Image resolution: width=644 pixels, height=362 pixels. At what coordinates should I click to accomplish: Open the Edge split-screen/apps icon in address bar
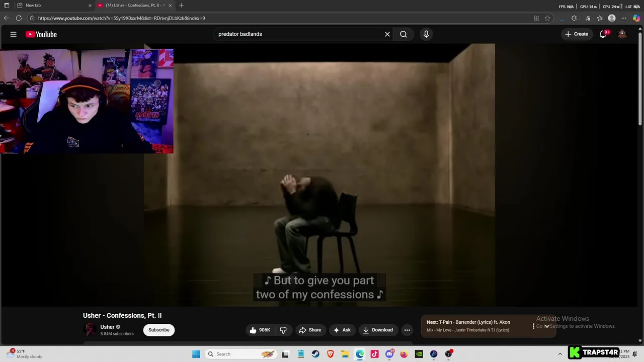click(x=536, y=18)
